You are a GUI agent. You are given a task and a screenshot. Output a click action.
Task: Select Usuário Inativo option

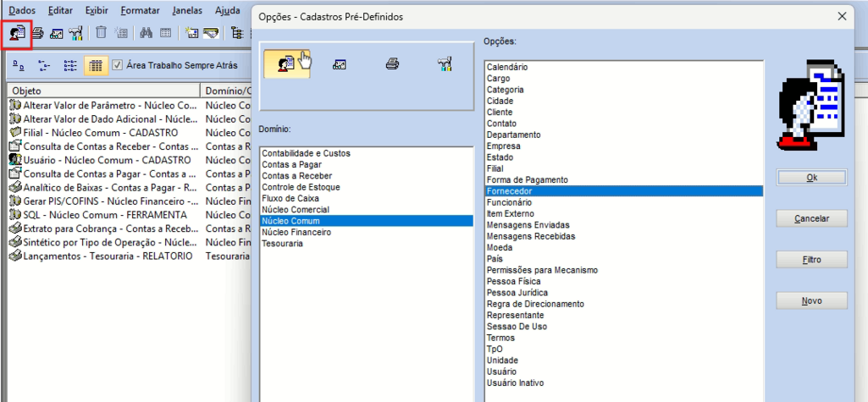click(x=624, y=383)
